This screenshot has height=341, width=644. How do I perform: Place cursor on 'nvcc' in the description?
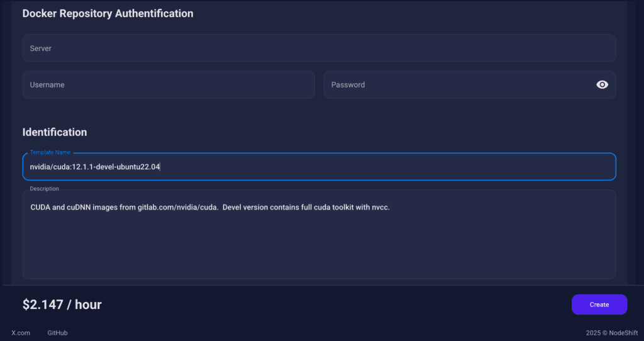pyautogui.click(x=381, y=208)
